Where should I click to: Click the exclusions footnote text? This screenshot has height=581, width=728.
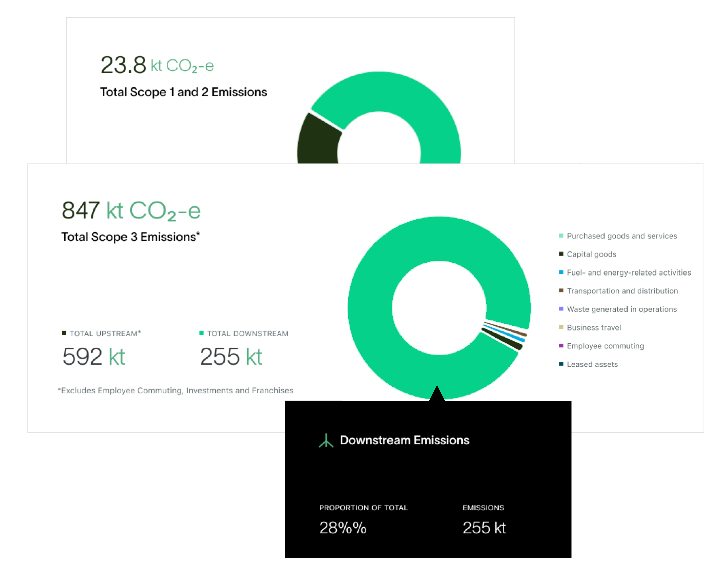[175, 391]
